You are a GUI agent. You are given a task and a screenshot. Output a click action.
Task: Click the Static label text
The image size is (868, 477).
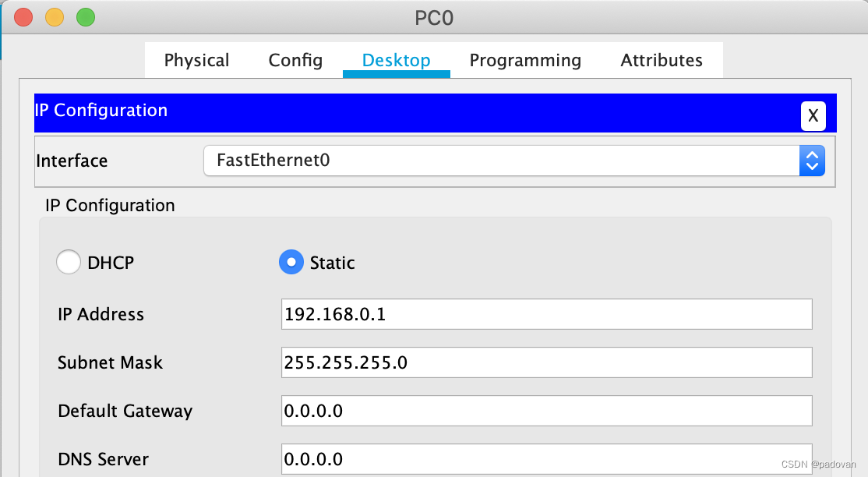(x=332, y=263)
